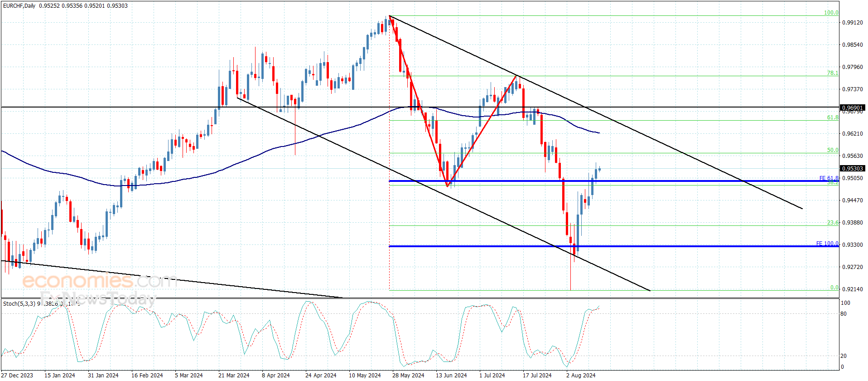Click the blue FE 100.0 expansion label
Screen dimensions: 868x381
point(827,244)
